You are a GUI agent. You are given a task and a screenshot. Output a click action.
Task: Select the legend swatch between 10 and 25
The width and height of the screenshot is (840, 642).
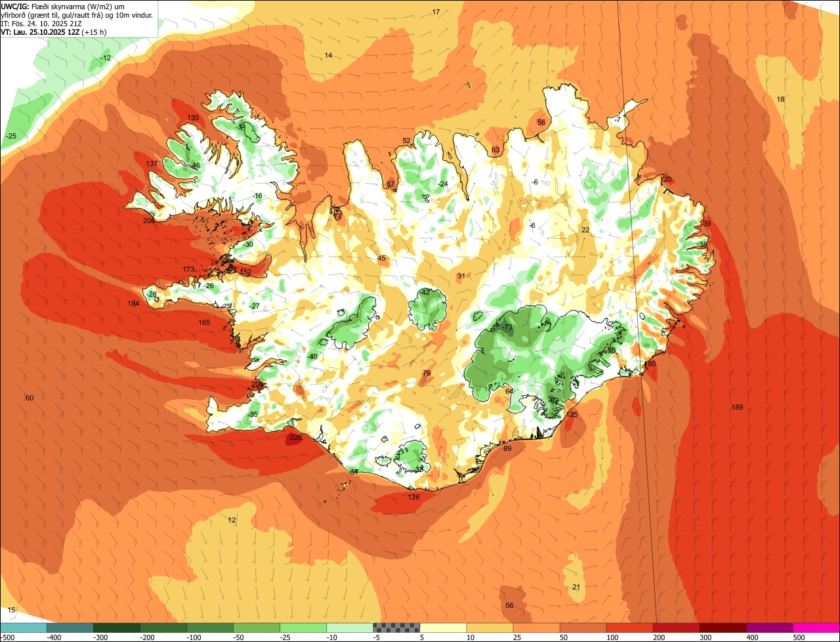490,628
